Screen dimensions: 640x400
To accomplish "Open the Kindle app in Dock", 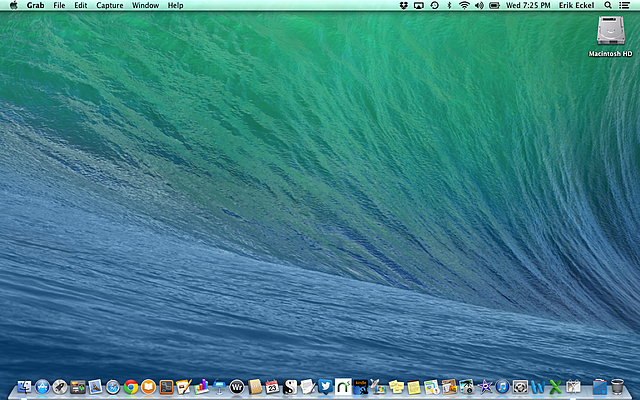I will (361, 386).
